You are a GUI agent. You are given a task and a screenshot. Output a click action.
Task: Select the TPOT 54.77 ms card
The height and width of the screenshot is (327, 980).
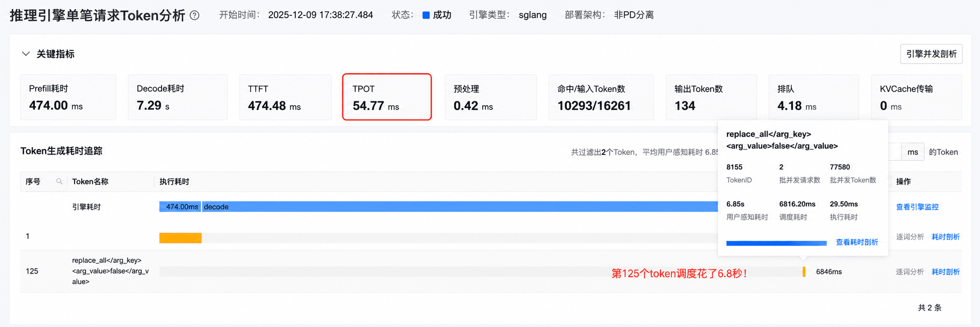point(387,97)
